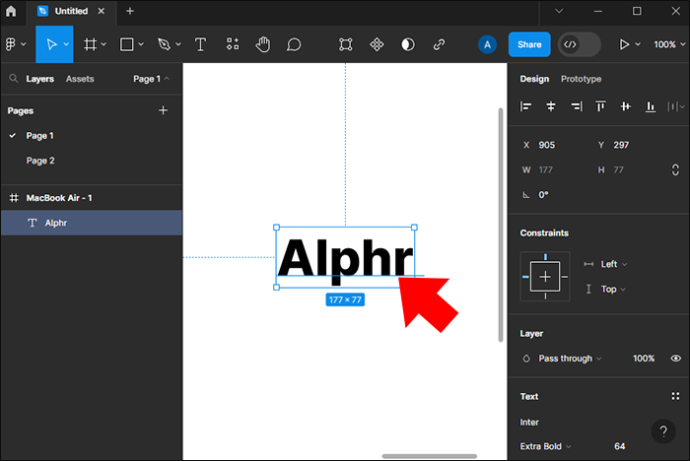Open the Figma main menu
The width and height of the screenshot is (690, 461).
pyautogui.click(x=11, y=44)
